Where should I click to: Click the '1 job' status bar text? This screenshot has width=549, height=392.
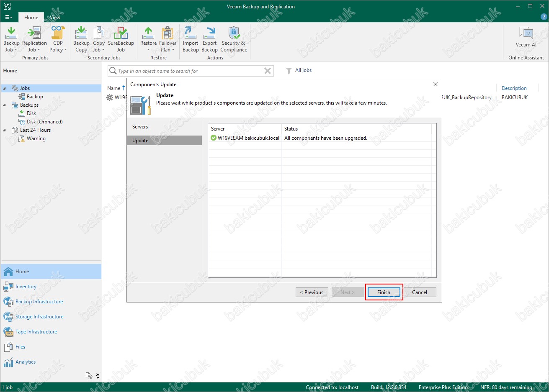(7, 387)
